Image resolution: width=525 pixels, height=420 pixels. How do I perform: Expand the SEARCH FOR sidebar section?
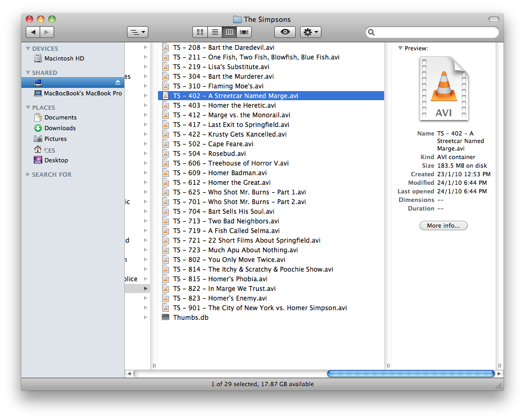28,175
